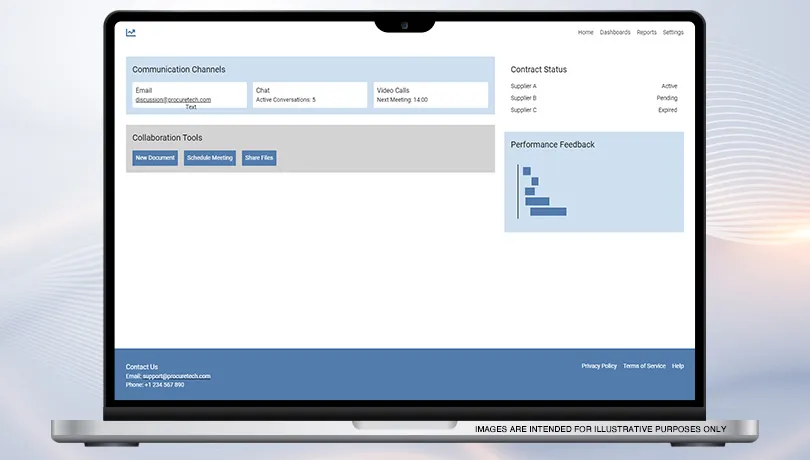The height and width of the screenshot is (460, 810).
Task: Open Terms of Service in footer
Action: (644, 366)
